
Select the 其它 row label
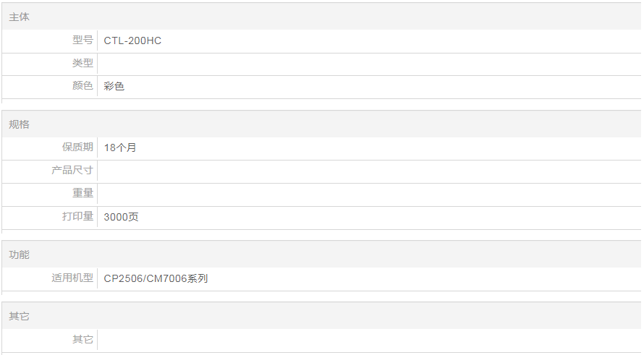(x=82, y=339)
